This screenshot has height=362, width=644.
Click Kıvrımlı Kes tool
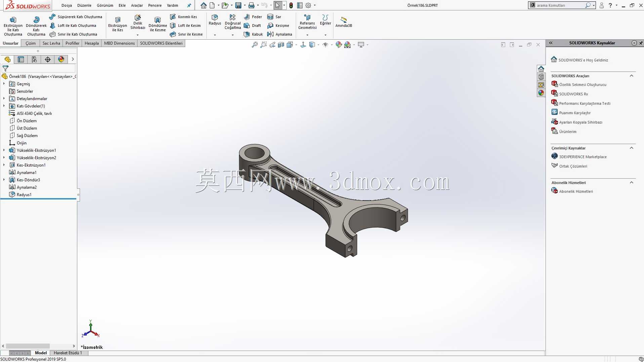pyautogui.click(x=184, y=17)
